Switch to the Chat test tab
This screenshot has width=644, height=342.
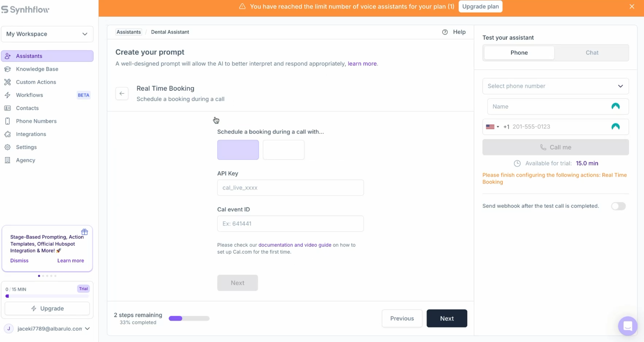tap(592, 53)
